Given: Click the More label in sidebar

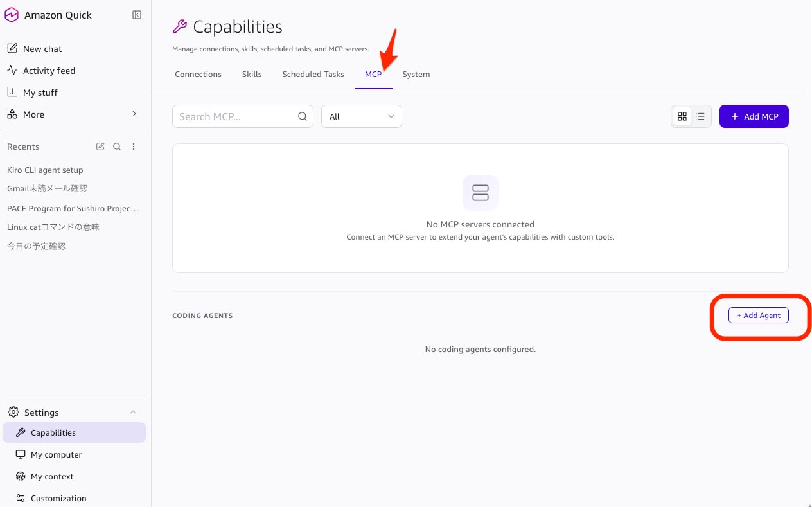Looking at the screenshot, I should click(x=33, y=114).
